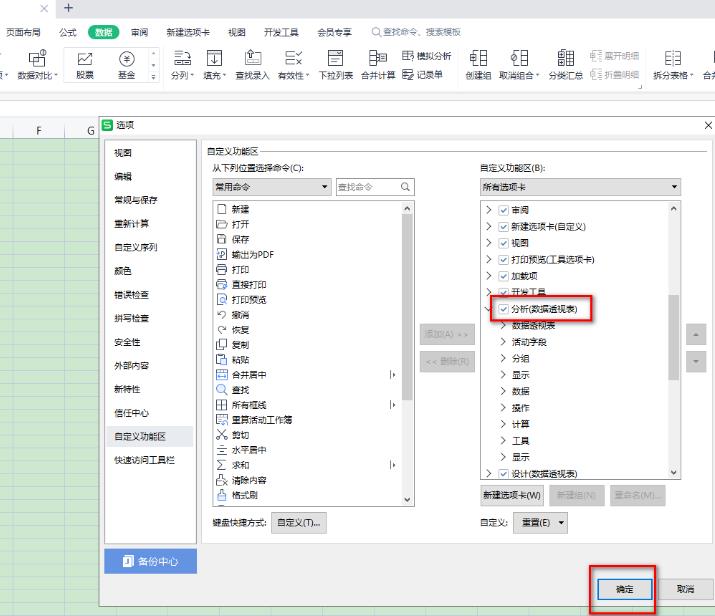
Task: Select 剪切 in the command list
Action: [233, 435]
